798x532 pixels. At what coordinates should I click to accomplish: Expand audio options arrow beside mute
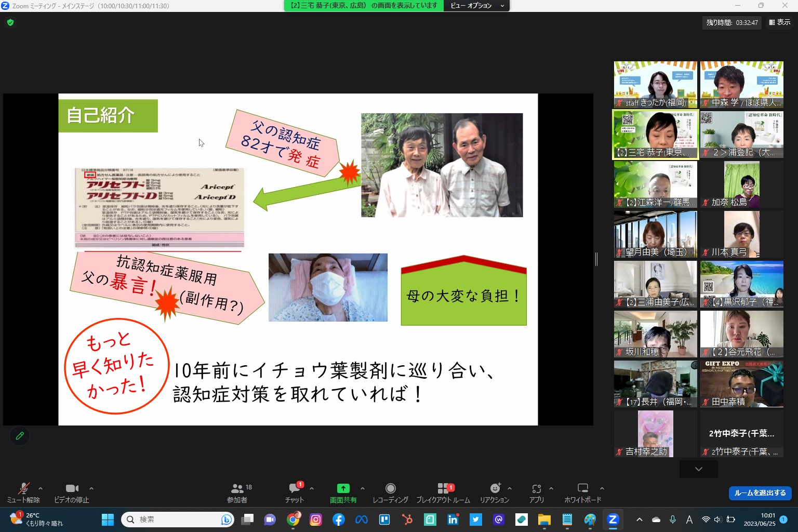coord(41,488)
